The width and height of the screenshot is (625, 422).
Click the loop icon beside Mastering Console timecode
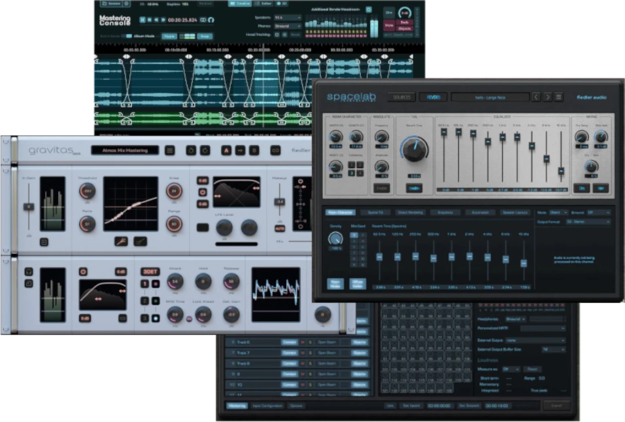203,20
